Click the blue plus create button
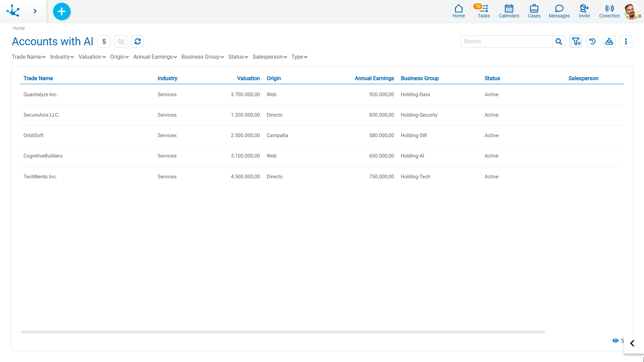 tap(62, 11)
